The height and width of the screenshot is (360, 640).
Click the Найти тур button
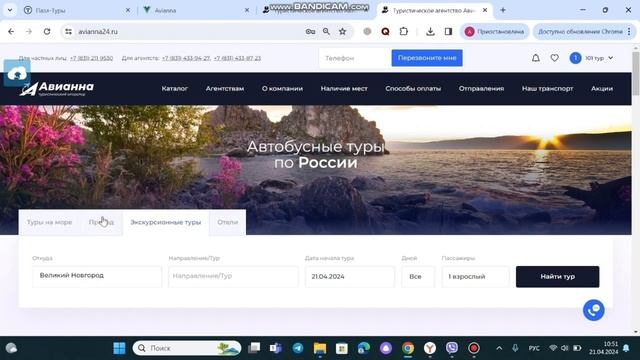[558, 277]
